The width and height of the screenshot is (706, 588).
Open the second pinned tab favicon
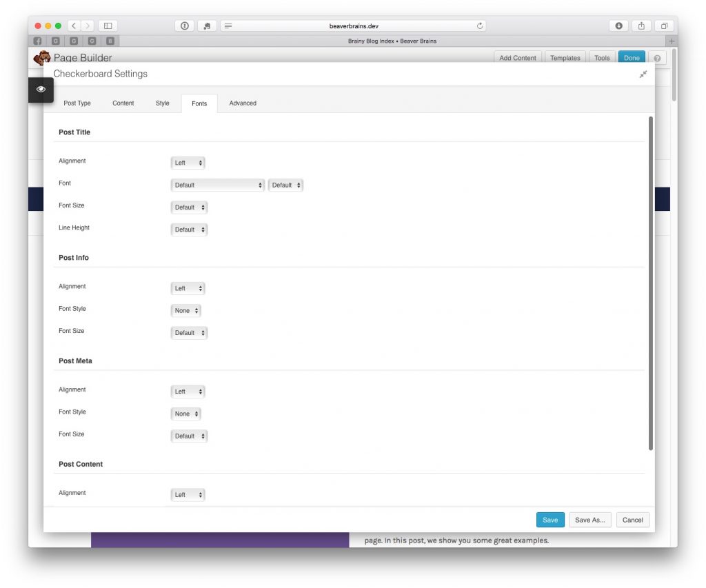tap(56, 41)
